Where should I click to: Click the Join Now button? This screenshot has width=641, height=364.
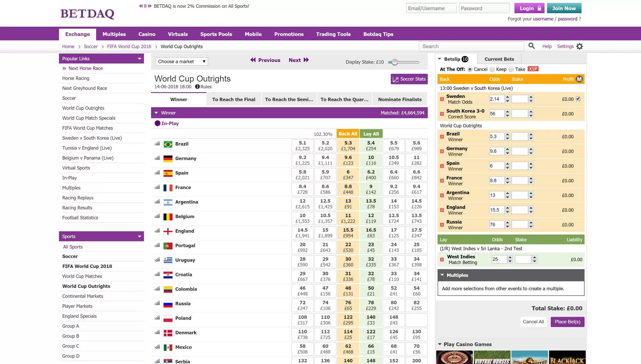pyautogui.click(x=564, y=8)
